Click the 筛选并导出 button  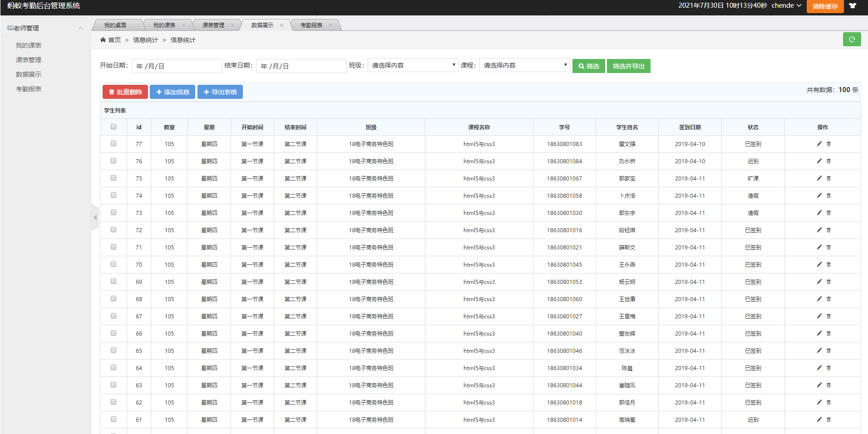point(628,66)
